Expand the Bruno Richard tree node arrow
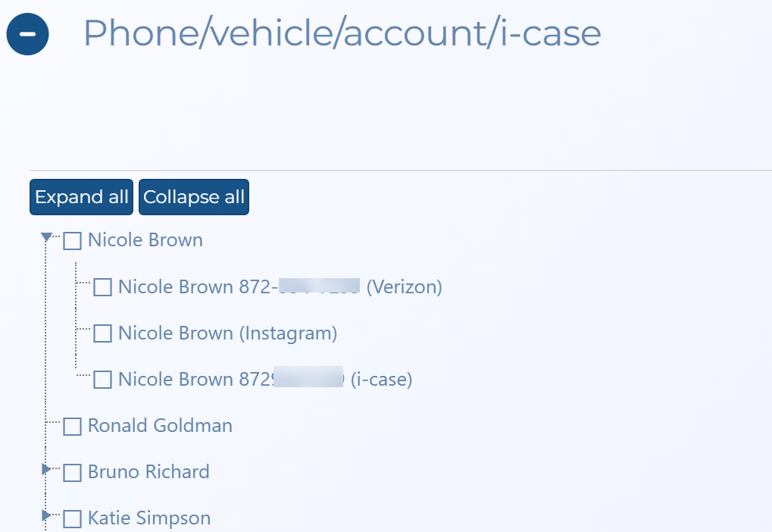772x532 pixels. [47, 470]
